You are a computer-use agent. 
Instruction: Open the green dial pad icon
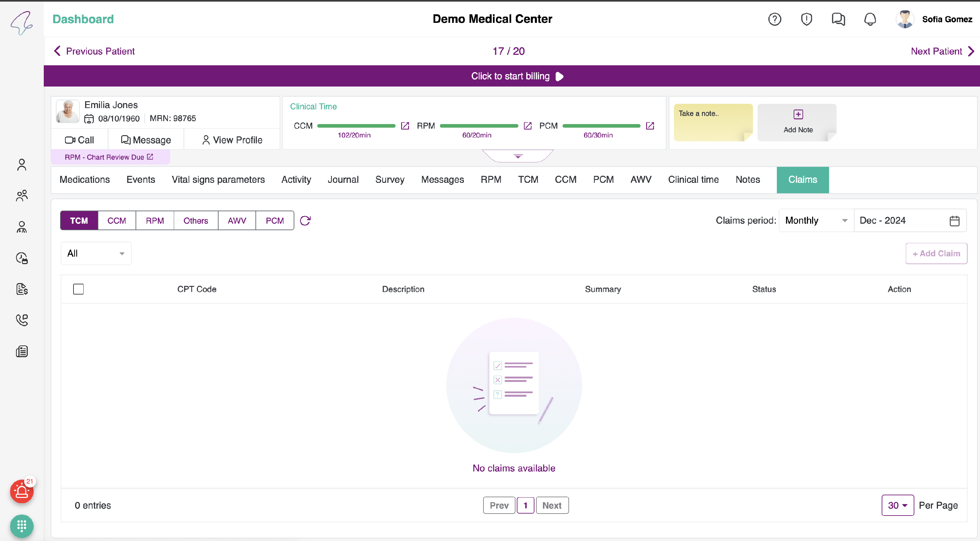coord(22,526)
